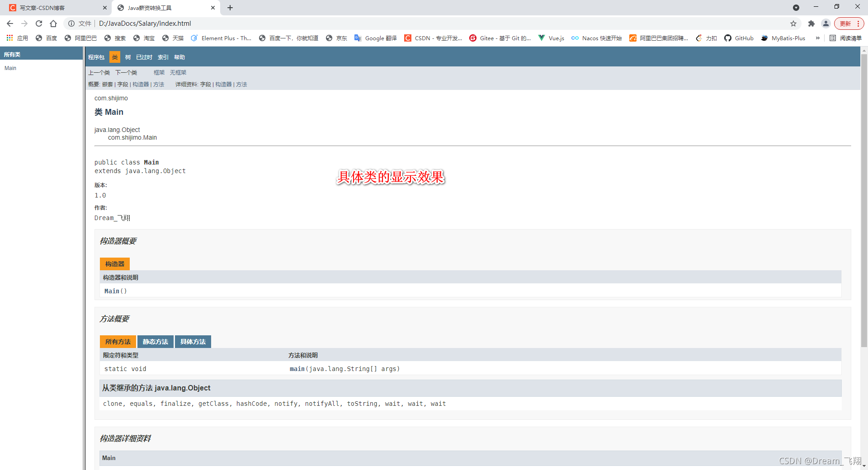Jump to 方法 in the detail links

coord(241,85)
